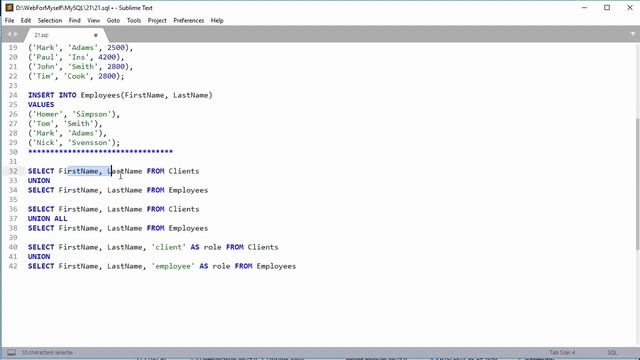The width and height of the screenshot is (640, 360).
Task: Click line number 24 in the gutter
Action: click(13, 95)
